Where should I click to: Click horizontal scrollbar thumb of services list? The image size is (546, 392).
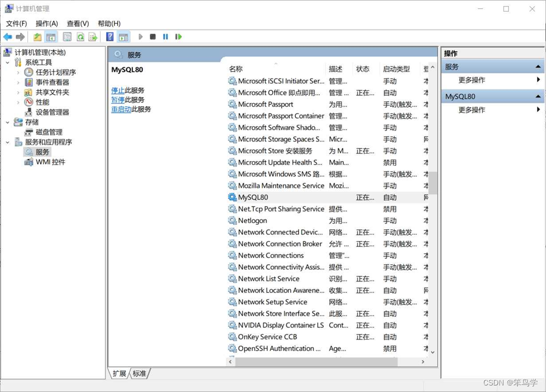point(316,362)
